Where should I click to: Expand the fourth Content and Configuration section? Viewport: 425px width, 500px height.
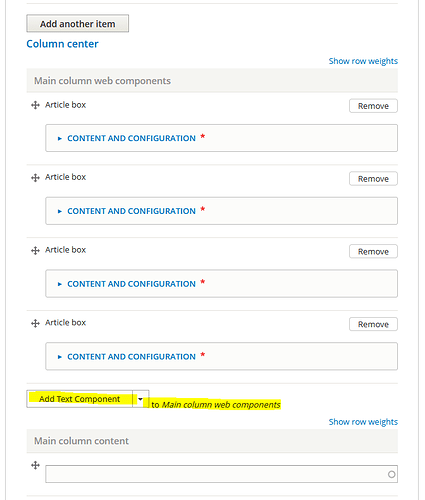[x=131, y=357]
